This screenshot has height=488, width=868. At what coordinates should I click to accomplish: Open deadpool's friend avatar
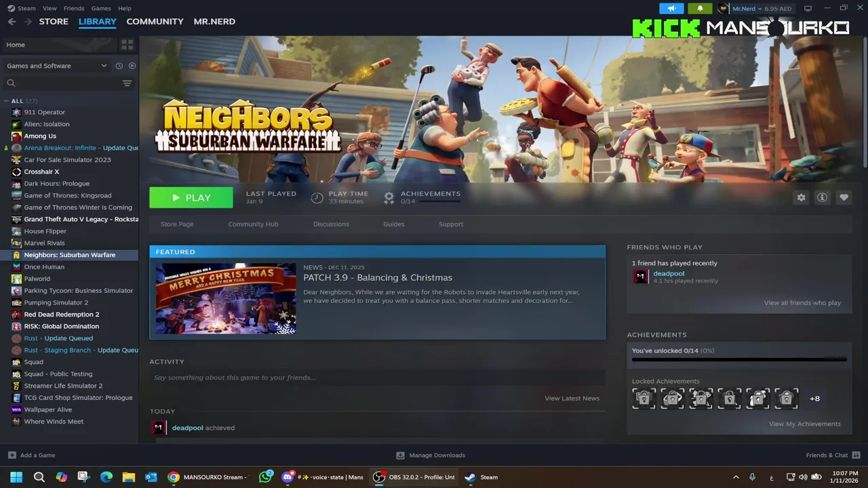click(641, 276)
